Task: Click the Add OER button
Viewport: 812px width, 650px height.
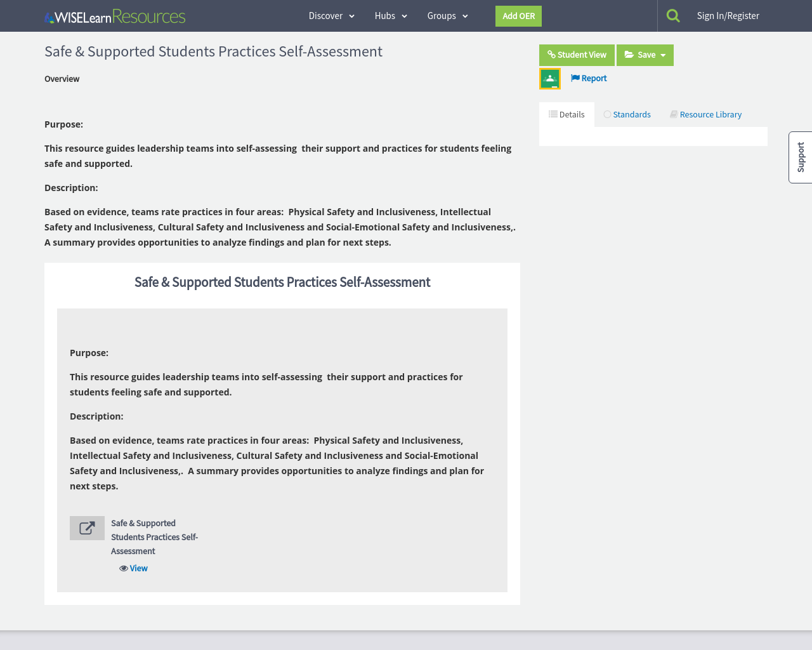Action: tap(518, 16)
